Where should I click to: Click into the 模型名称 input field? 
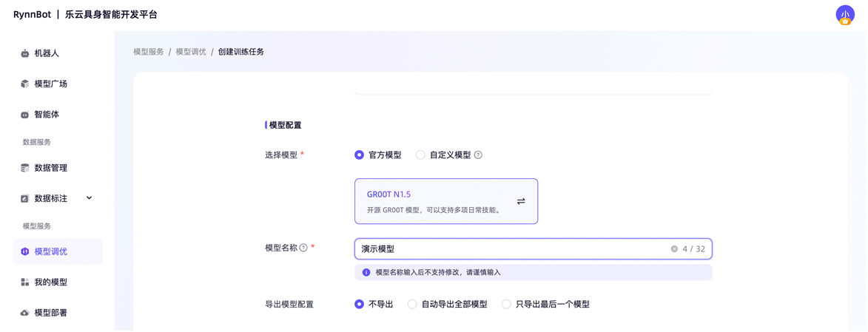[x=533, y=249]
